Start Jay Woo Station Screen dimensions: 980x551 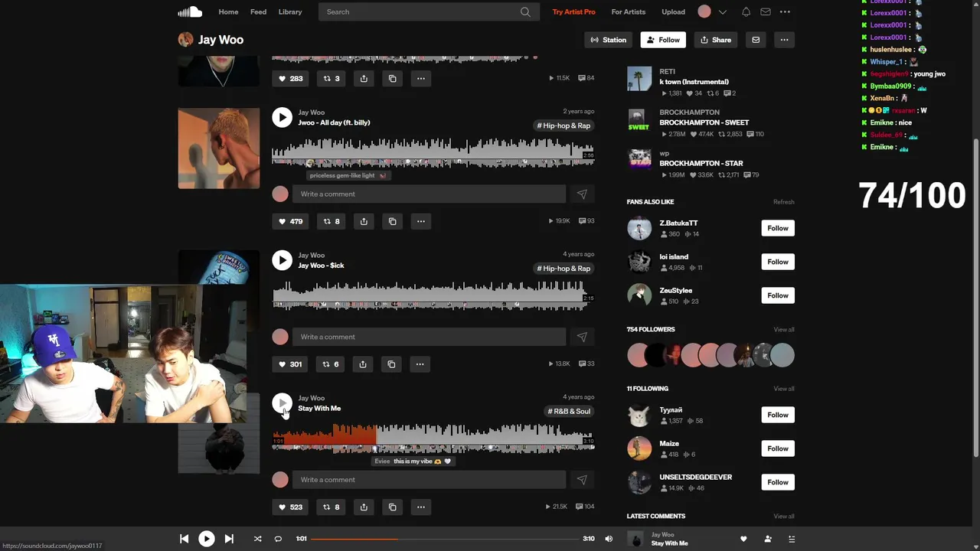pyautogui.click(x=608, y=40)
